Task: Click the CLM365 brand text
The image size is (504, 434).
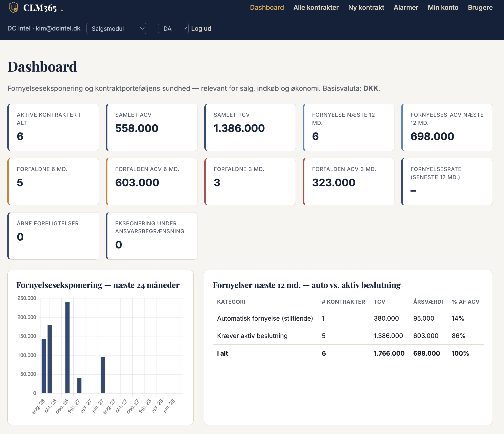Action: [40, 8]
